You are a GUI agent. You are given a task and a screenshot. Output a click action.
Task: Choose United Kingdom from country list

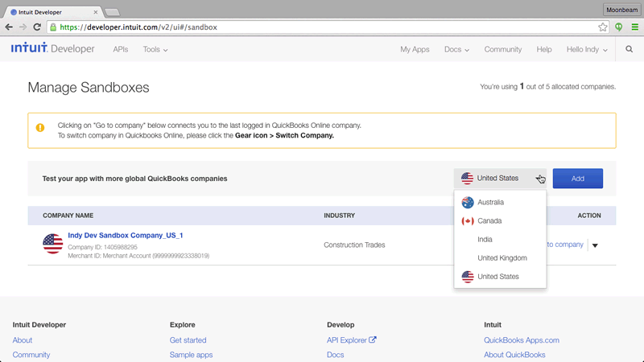pyautogui.click(x=500, y=257)
